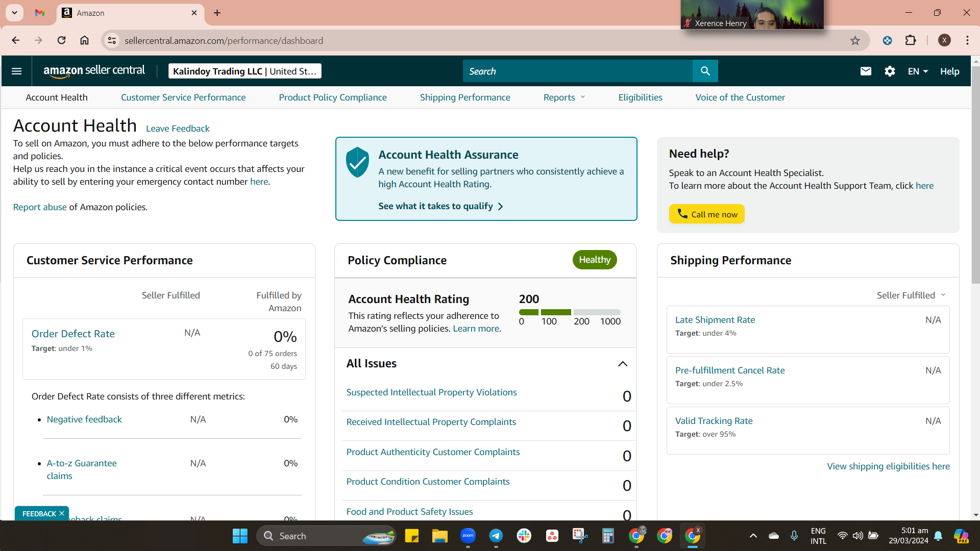980x551 pixels.
Task: Open the Negative feedback metric link
Action: click(84, 419)
